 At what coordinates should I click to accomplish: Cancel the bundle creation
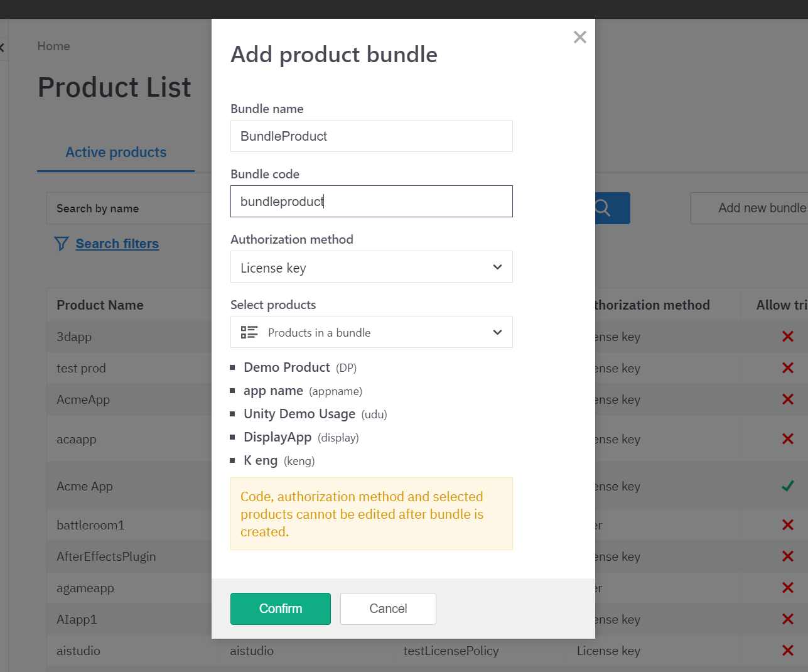388,609
